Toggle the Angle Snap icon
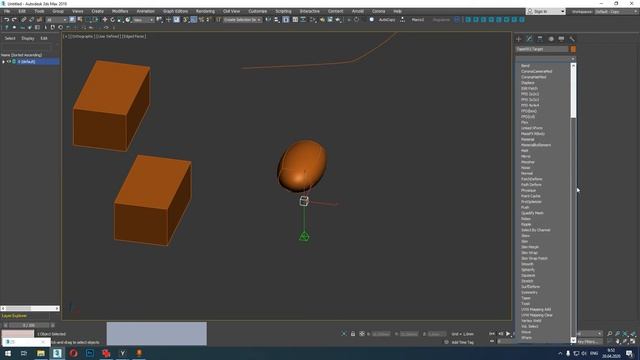The width and height of the screenshot is (640, 360). point(193,20)
